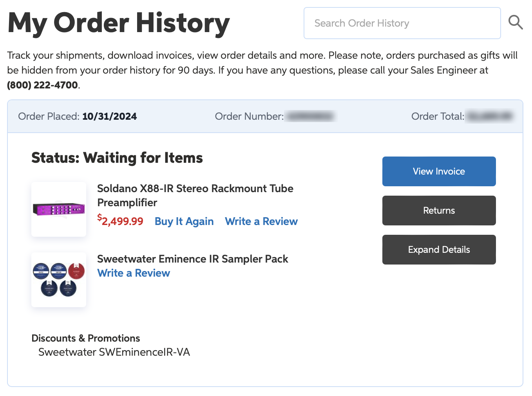Select the 10/31/2024 order placed date
This screenshot has width=532, height=396.
pos(110,116)
